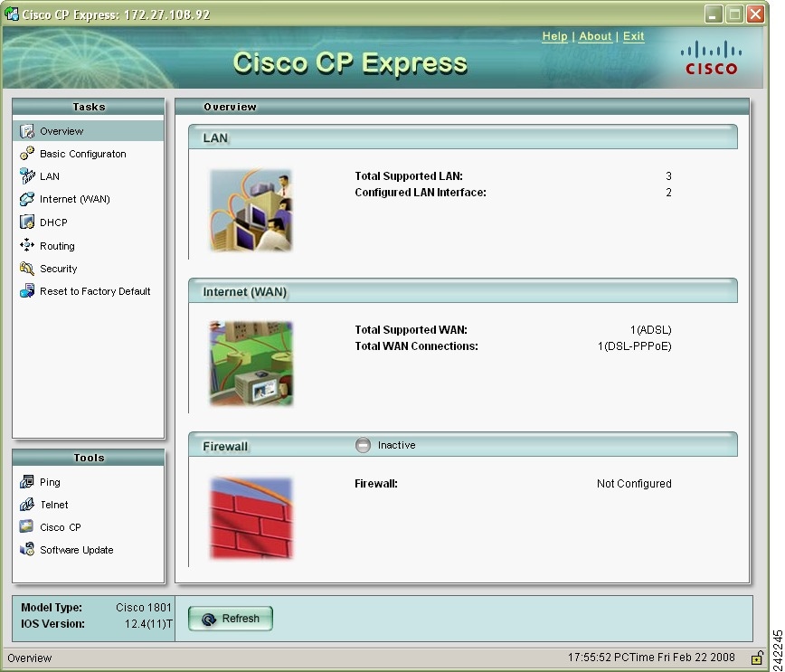Click the Cisco logo in the header
The height and width of the screenshot is (672, 785).
click(712, 59)
